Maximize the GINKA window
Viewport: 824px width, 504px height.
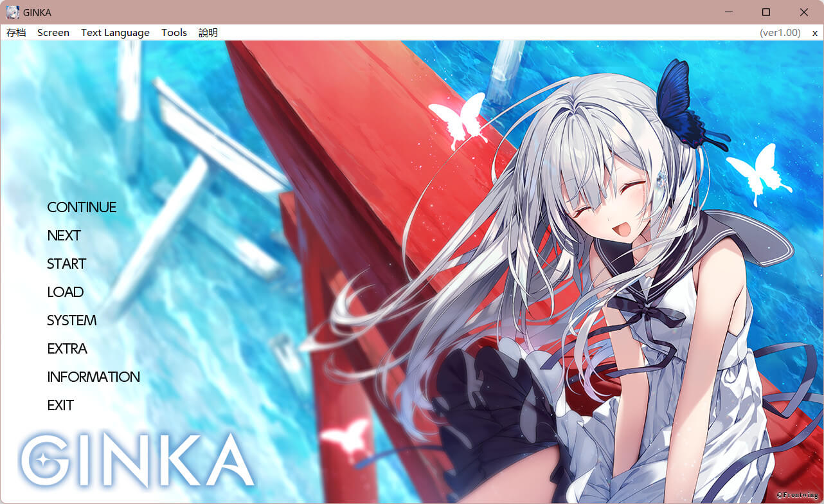tap(766, 12)
